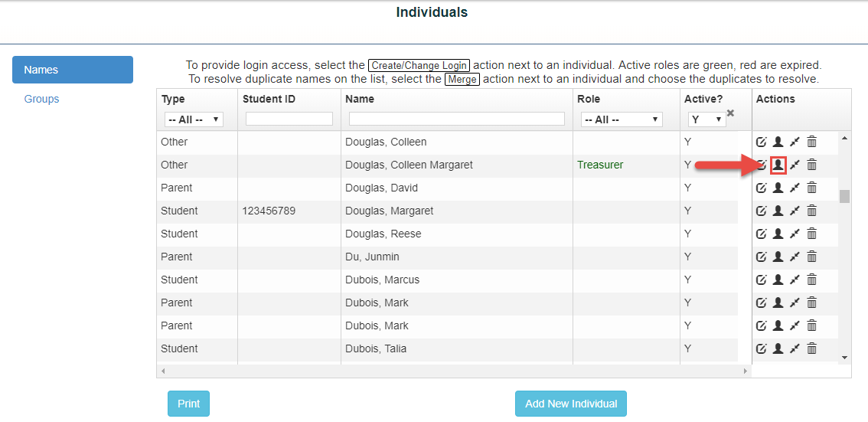
Task: Merge duplicates for Douglas, David
Action: click(x=795, y=188)
